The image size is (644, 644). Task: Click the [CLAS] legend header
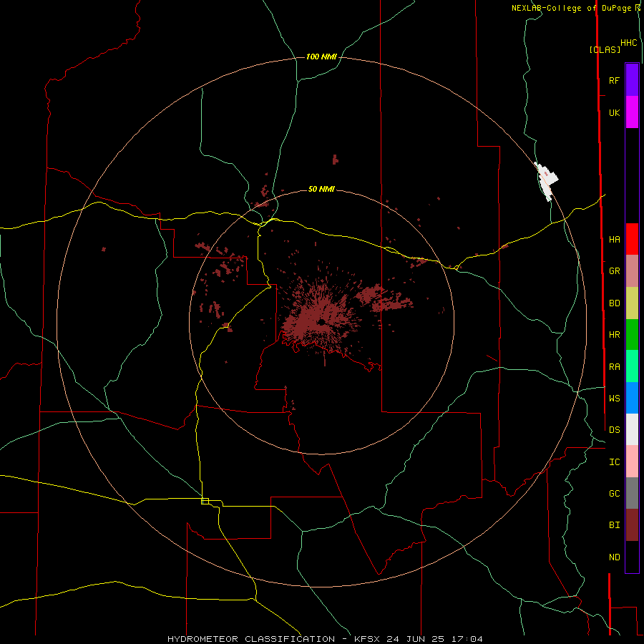pos(605,49)
